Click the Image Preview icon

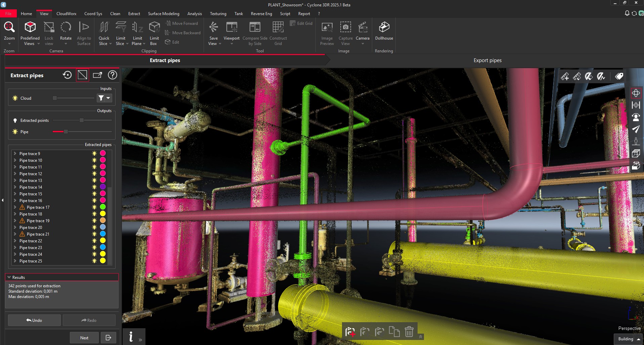tap(326, 32)
